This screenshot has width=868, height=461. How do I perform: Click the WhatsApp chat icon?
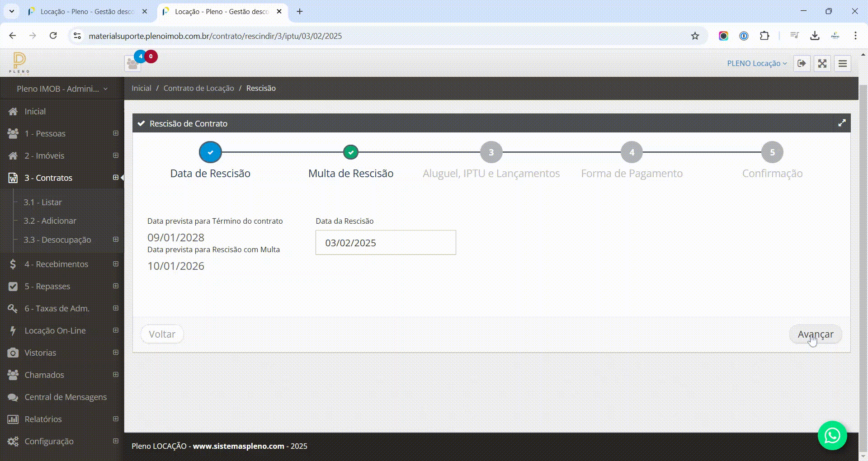pyautogui.click(x=832, y=436)
